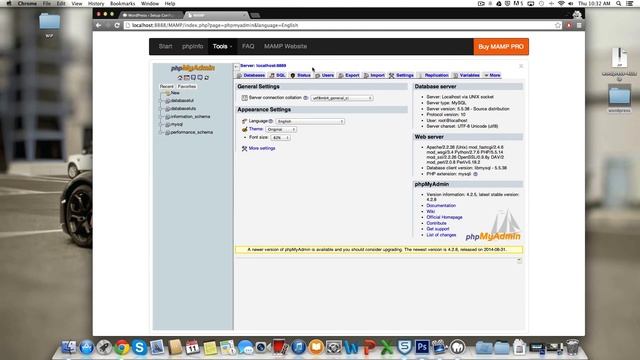Reload the page with Chrome's refresh icon

117,25
